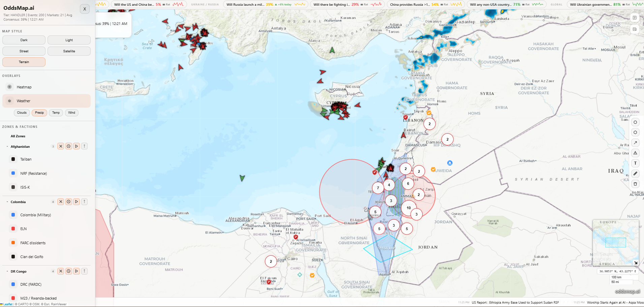Switch map style to Dark
644x307 pixels.
pos(24,40)
